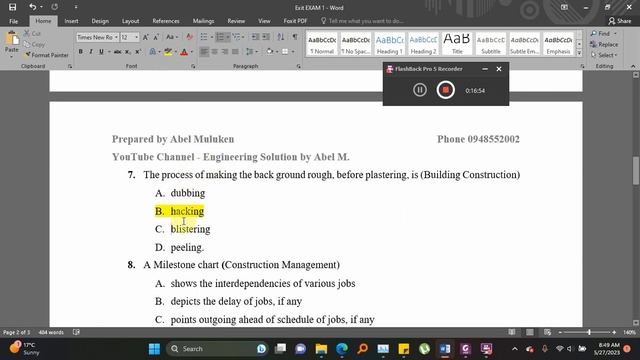
Task: Open the font size dropdown
Action: click(137, 37)
